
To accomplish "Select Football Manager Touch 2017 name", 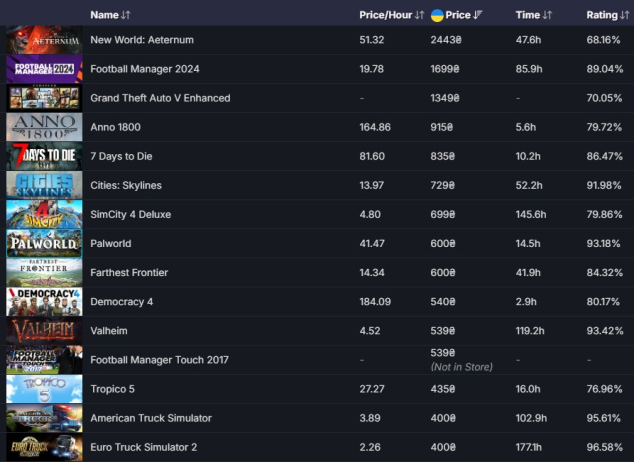I will [159, 360].
